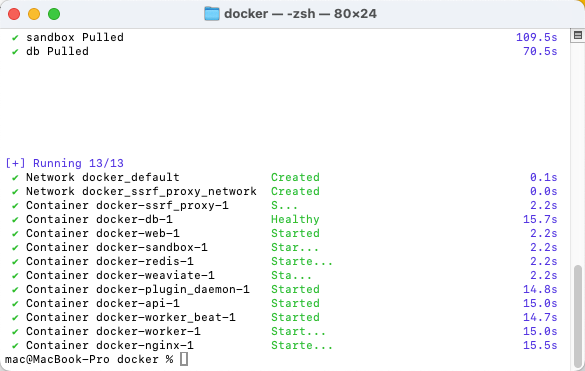Click the green zoom window button
The height and width of the screenshot is (371, 585).
point(54,14)
